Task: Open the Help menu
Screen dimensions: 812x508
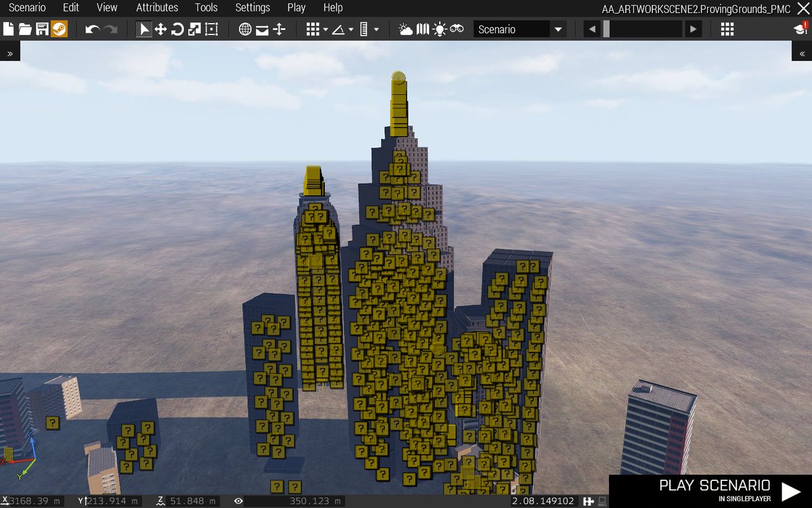Action: tap(333, 7)
